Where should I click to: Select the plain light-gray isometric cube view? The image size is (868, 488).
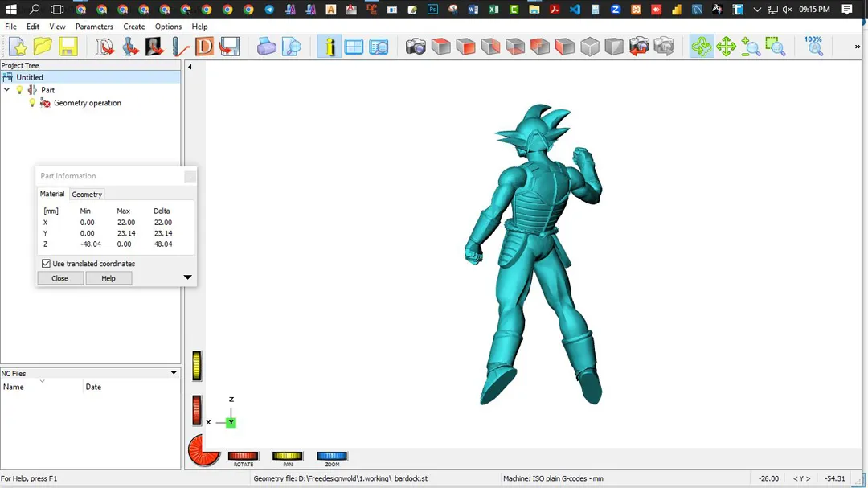tap(590, 47)
